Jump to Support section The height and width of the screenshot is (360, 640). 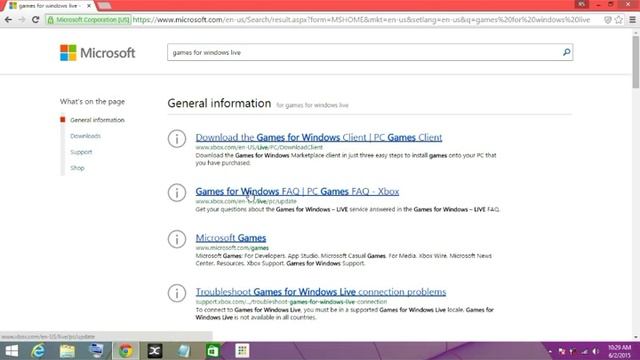(x=81, y=152)
